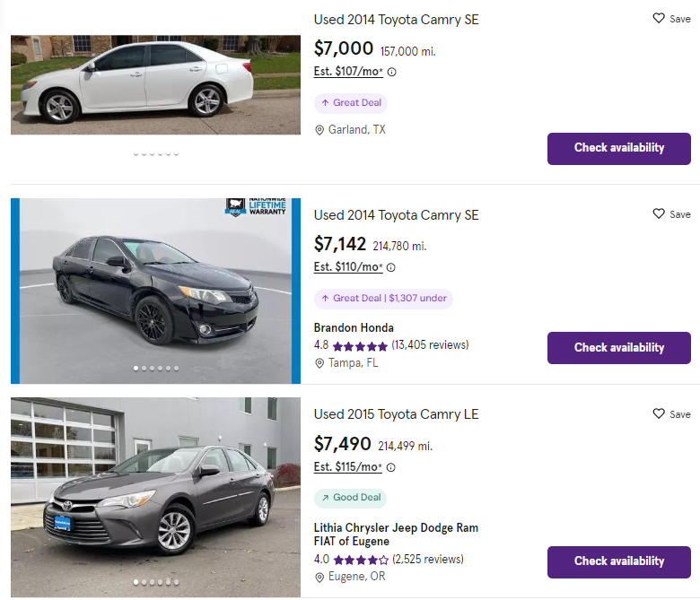Click info icon next to Est. $110/mo
Viewport: 700px width, 600px height.
tap(391, 267)
